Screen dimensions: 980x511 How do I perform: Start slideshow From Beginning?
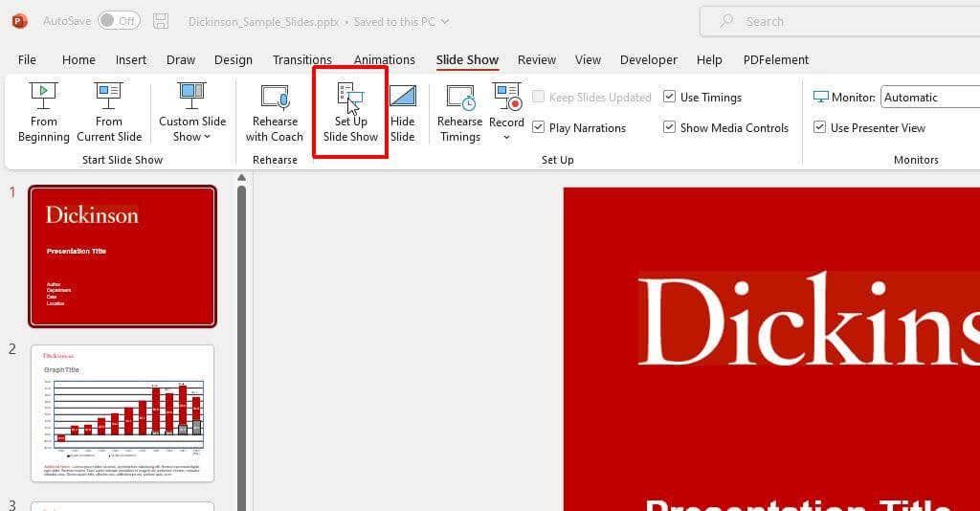[43, 112]
